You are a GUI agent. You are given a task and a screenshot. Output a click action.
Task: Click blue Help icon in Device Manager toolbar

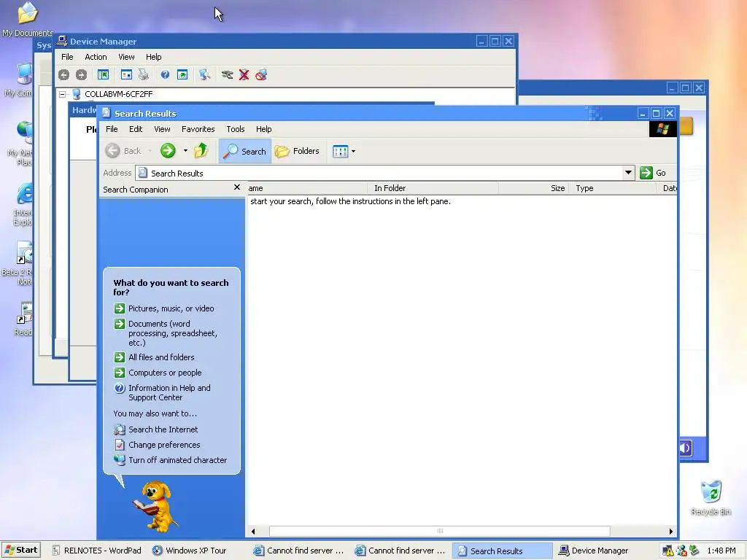[x=165, y=75]
